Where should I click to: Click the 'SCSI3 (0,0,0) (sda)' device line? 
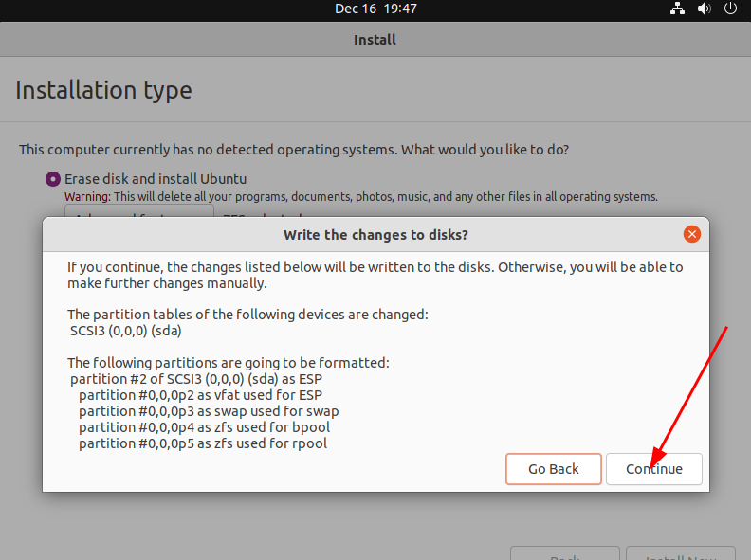point(126,331)
